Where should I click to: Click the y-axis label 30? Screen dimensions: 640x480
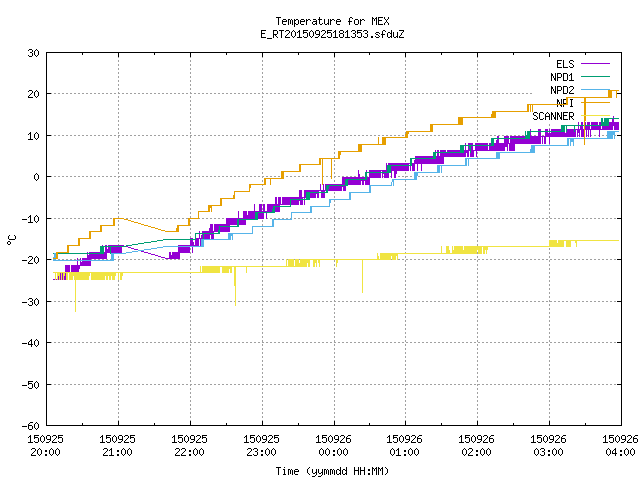pyautogui.click(x=33, y=53)
